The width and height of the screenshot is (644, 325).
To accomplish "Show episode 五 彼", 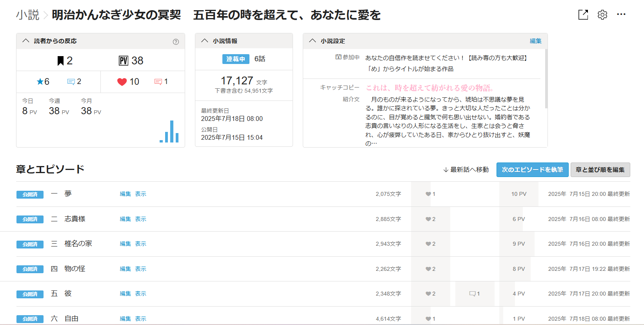I will 141,294.
